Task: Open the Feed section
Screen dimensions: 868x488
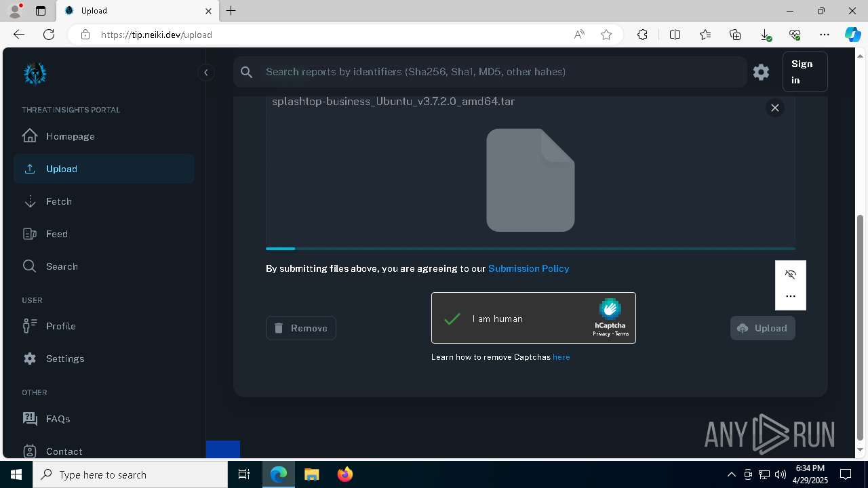Action: [104, 234]
